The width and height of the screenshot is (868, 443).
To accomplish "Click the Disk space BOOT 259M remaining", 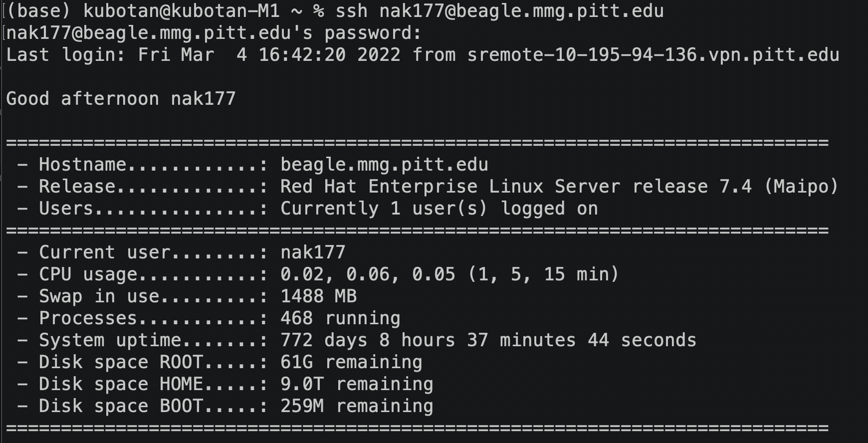I will tap(357, 406).
